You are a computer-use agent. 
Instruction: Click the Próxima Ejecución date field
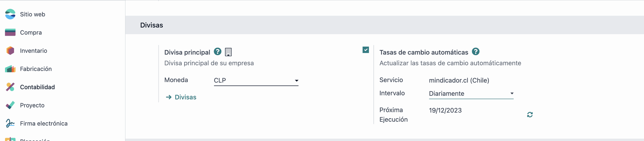click(x=445, y=110)
